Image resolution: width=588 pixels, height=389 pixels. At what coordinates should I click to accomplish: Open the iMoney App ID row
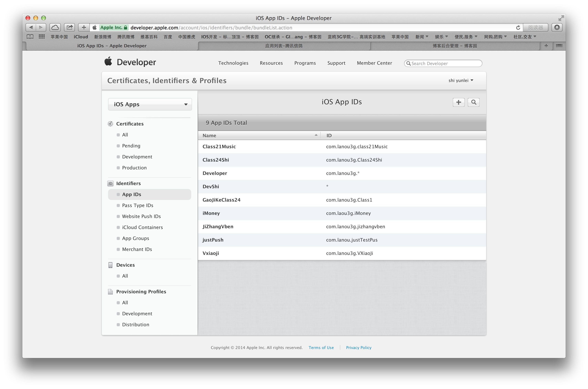(342, 213)
